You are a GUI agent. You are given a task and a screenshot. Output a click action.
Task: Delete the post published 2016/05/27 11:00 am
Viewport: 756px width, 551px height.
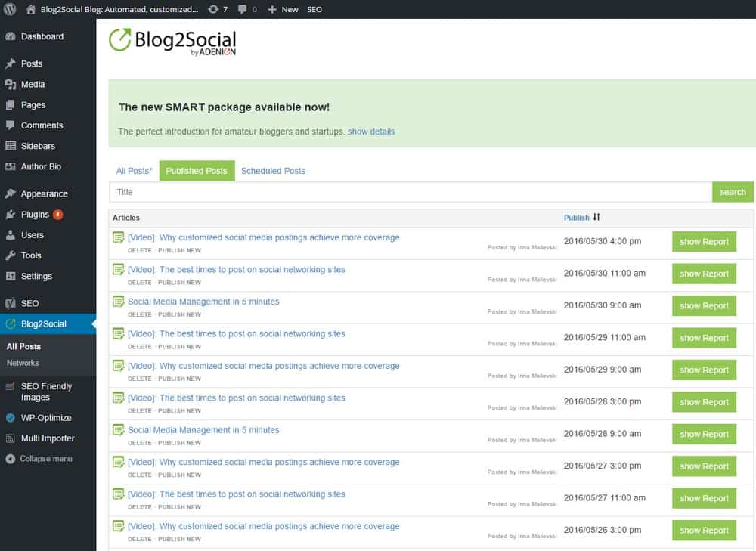pyautogui.click(x=140, y=507)
